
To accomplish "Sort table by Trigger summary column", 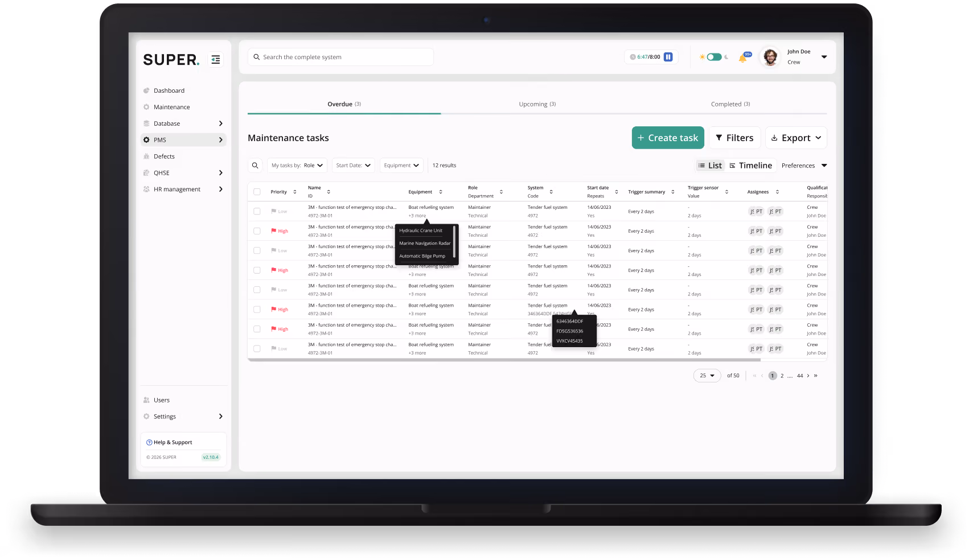I will tap(673, 192).
